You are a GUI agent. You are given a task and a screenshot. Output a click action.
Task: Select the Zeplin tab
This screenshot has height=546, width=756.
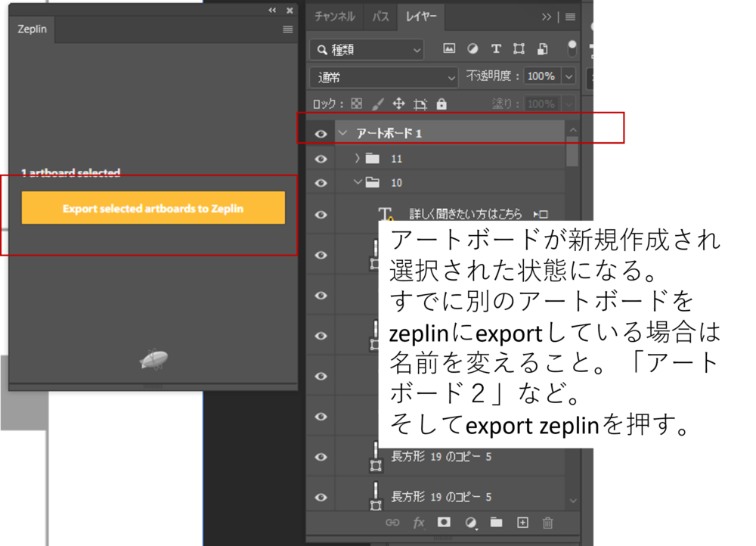click(33, 29)
